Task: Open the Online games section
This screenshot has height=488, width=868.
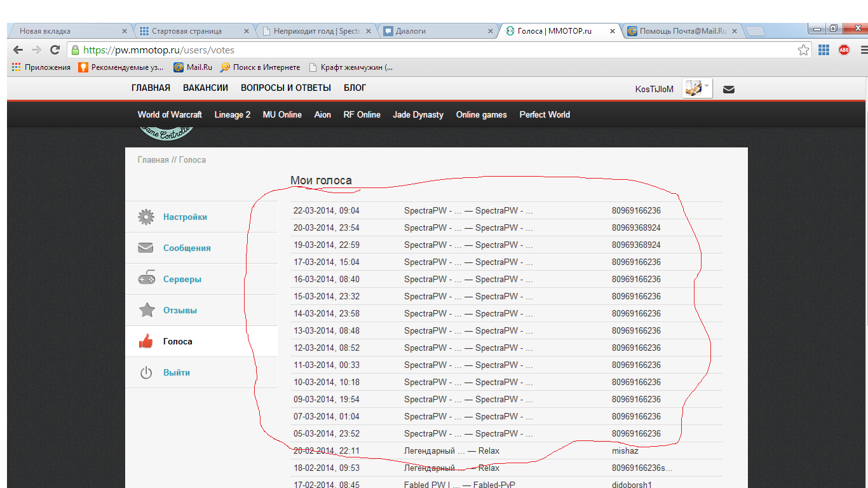Action: pos(482,114)
